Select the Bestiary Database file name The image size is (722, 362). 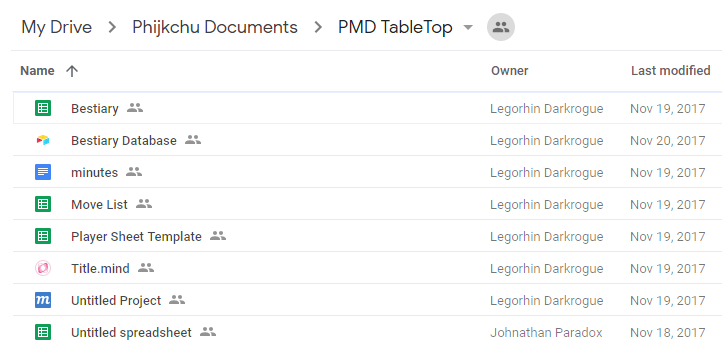[124, 140]
